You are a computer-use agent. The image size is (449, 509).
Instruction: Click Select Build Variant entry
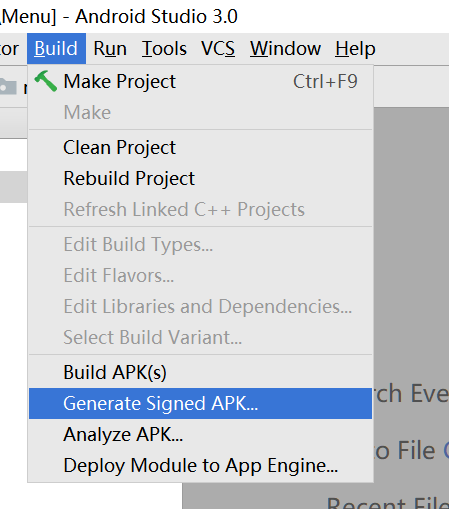[200, 337]
